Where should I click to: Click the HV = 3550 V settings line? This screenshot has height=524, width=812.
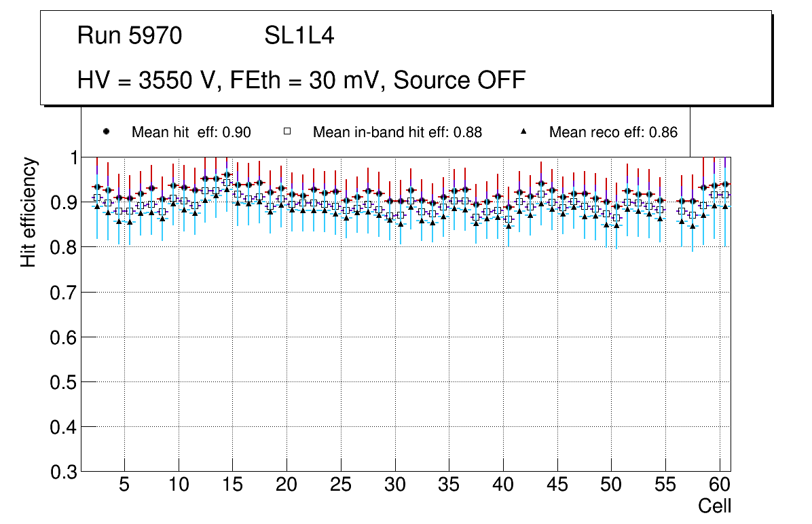click(x=301, y=80)
